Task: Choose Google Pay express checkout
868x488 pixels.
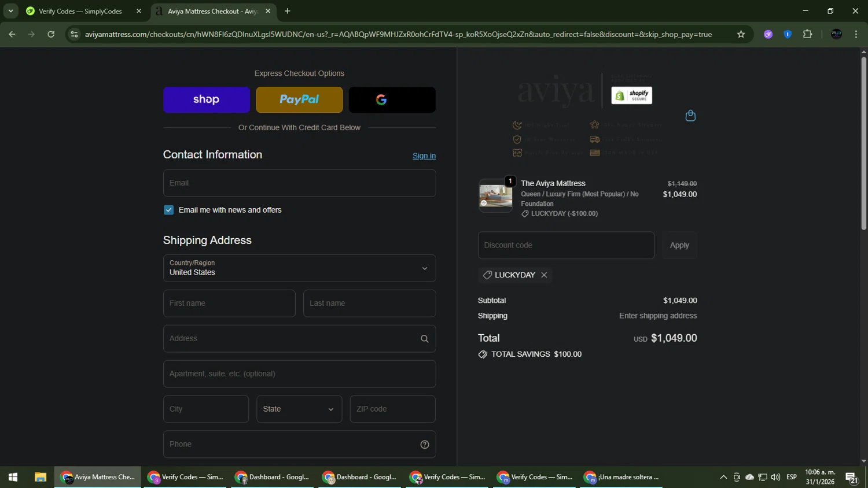Action: tap(392, 99)
